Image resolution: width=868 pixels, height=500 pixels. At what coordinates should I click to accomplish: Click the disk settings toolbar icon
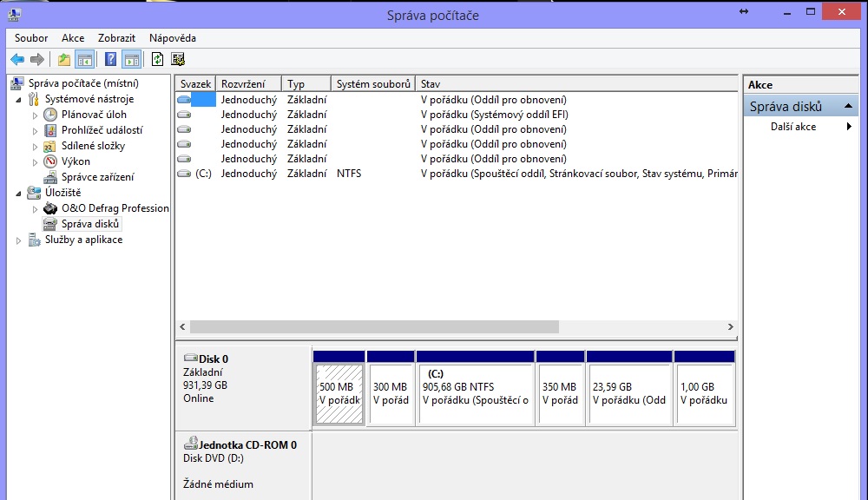178,59
